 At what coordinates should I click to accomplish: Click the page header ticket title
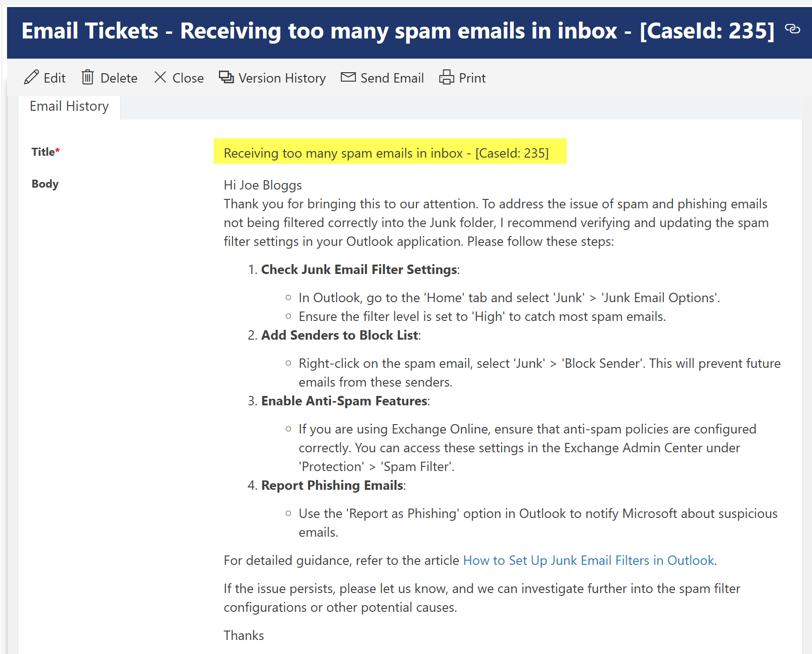(x=398, y=31)
